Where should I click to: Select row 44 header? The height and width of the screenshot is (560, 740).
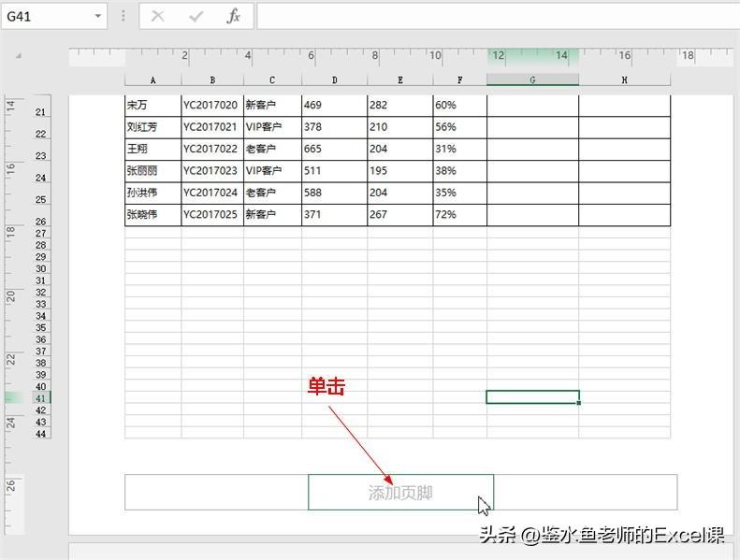[40, 434]
